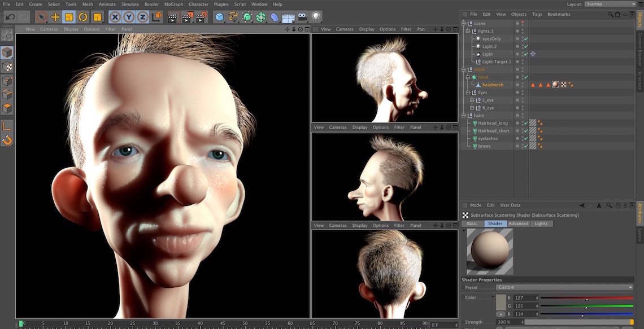
Task: Select the Move tool in the toolbar
Action: tap(55, 17)
